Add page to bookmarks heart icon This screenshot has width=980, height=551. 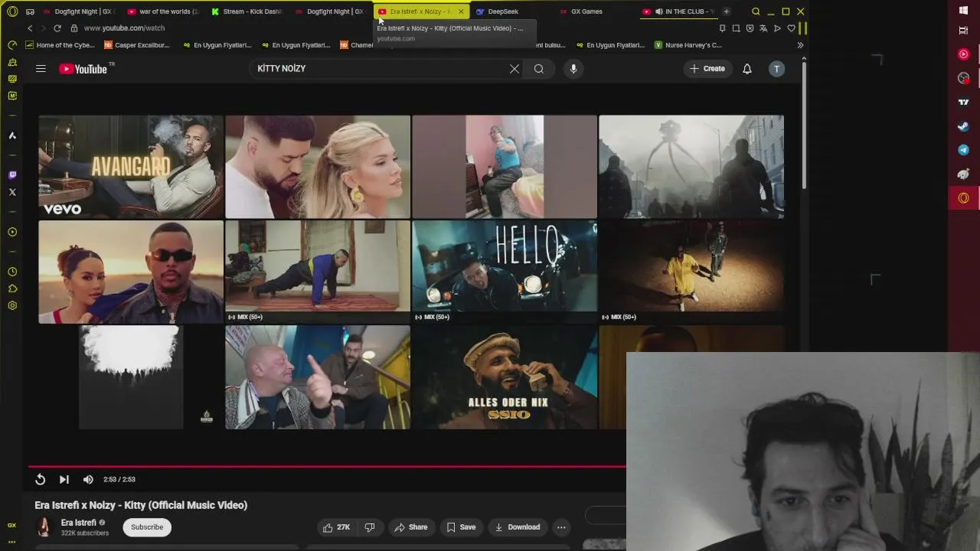(x=791, y=28)
